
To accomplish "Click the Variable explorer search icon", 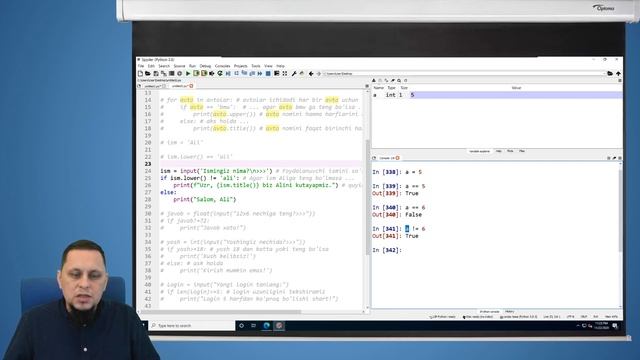I will (399, 81).
